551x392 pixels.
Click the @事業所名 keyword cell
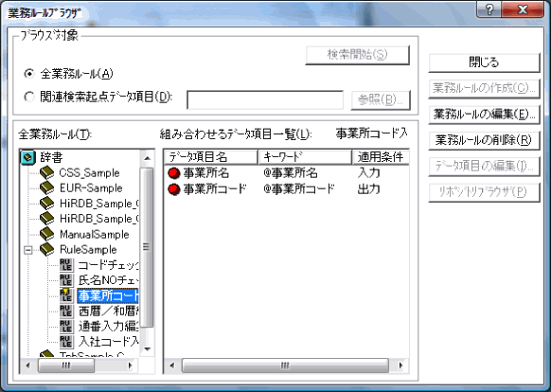[291, 173]
